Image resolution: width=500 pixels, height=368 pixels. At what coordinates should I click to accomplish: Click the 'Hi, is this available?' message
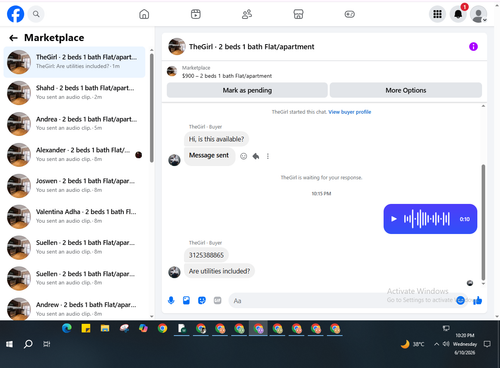(216, 139)
